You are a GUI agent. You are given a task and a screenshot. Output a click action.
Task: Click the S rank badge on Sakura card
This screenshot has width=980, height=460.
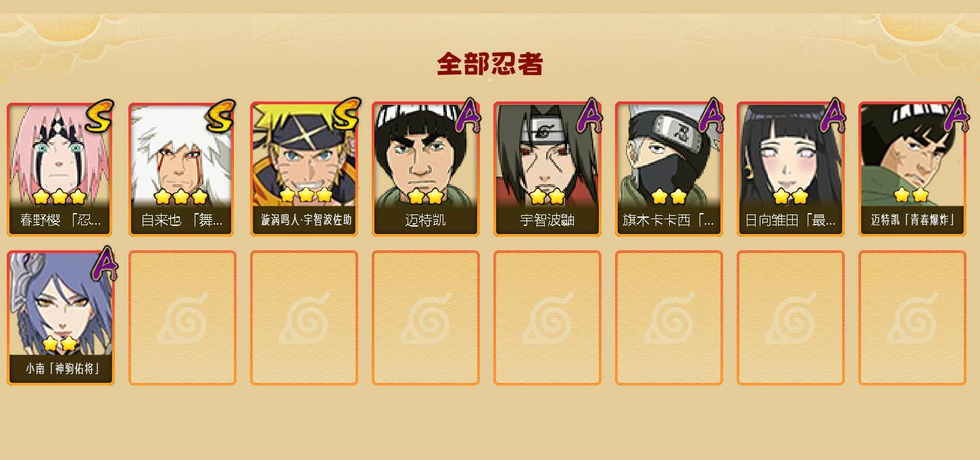tap(99, 115)
